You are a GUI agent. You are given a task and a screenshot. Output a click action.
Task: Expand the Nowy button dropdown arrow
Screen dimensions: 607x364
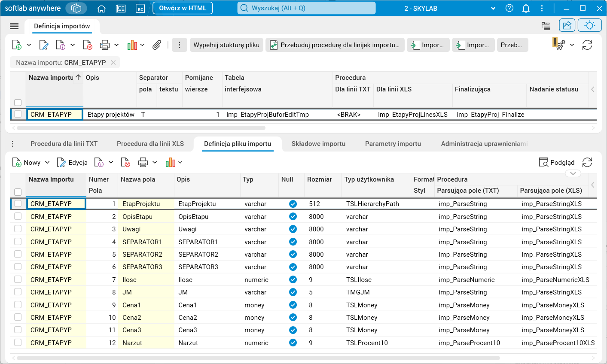[x=47, y=162]
